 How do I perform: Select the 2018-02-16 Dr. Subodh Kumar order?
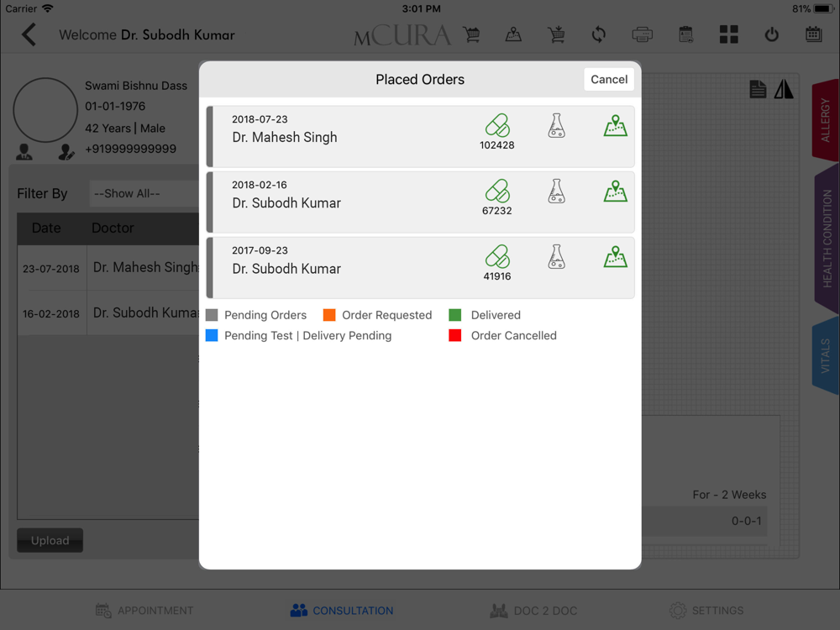coord(421,202)
